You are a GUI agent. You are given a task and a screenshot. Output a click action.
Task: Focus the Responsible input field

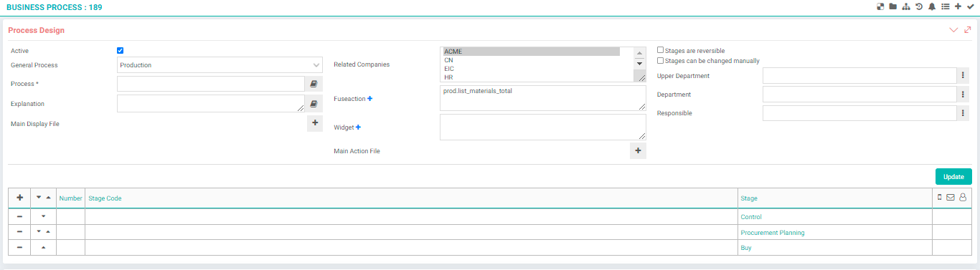coord(860,113)
